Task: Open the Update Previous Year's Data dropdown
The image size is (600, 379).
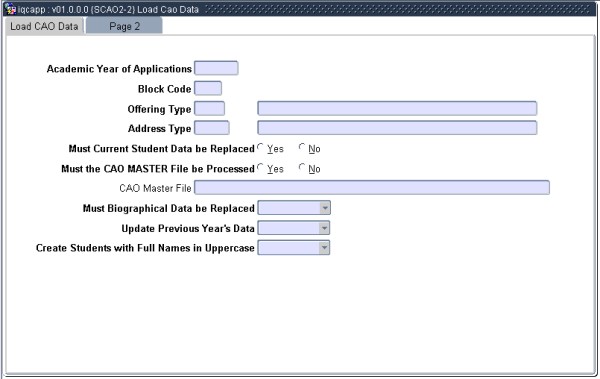Action: [x=324, y=228]
